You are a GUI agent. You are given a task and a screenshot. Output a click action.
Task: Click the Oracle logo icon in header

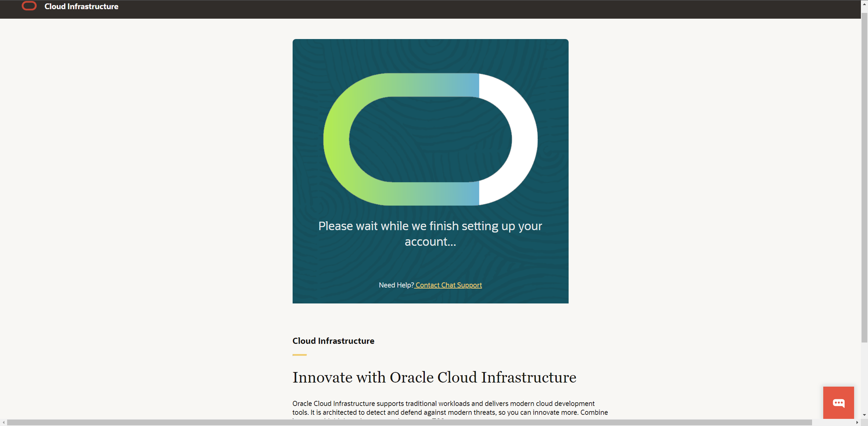coord(29,6)
